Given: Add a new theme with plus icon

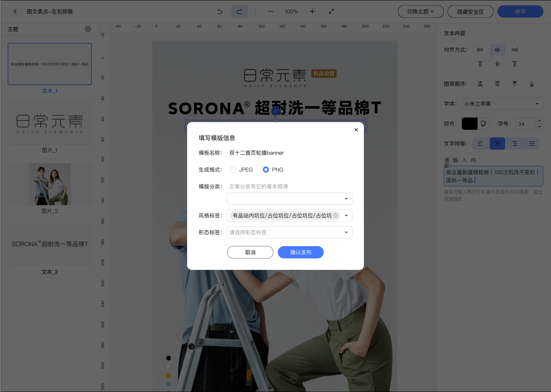Looking at the screenshot, I should click(x=88, y=29).
